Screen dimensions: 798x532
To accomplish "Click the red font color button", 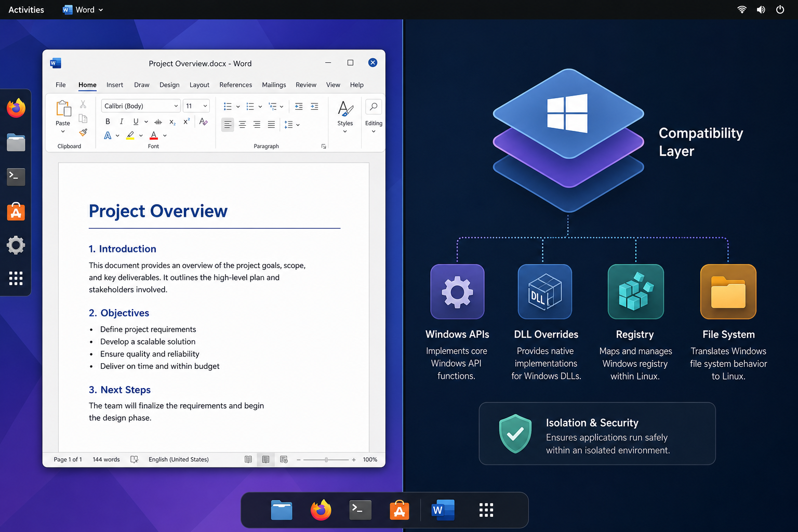I will click(154, 136).
